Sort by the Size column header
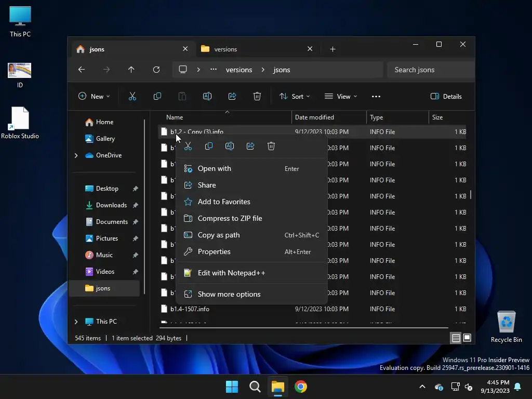The width and height of the screenshot is (532, 399). point(448,117)
